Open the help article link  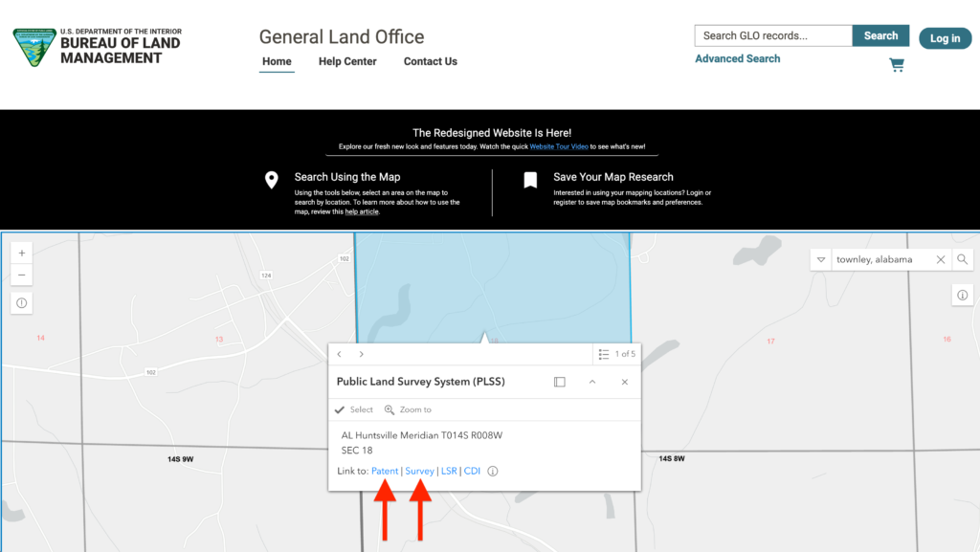362,211
